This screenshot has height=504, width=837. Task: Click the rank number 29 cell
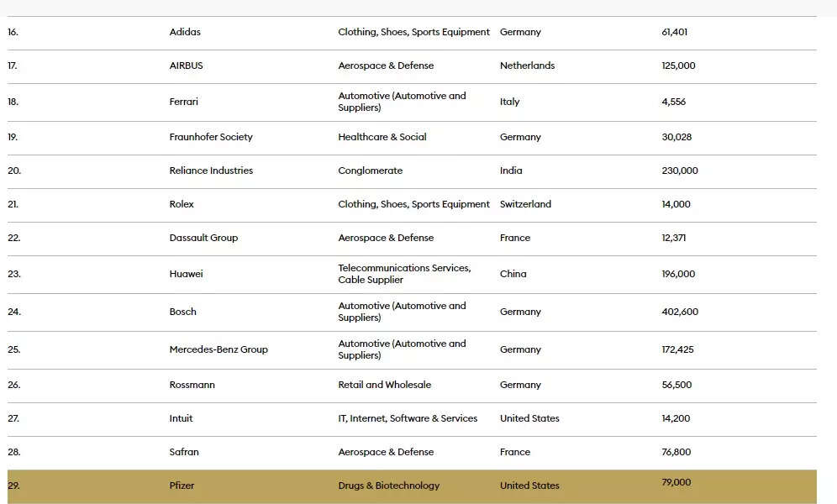(x=13, y=486)
